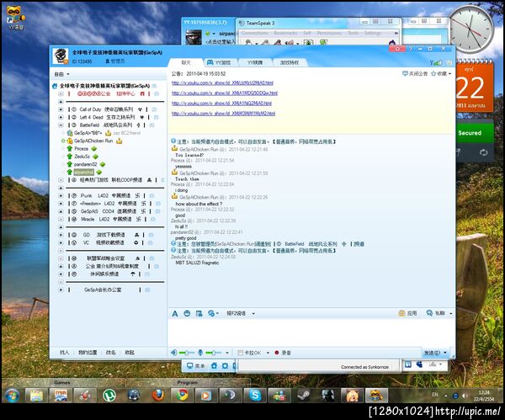Start recording with the red record button
Viewport: 505px width, 420px height.
[277, 353]
